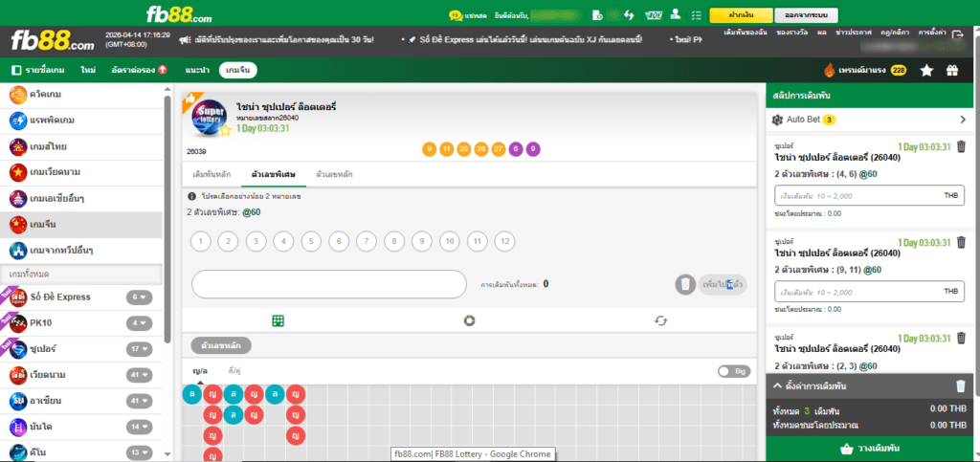Image resolution: width=980 pixels, height=462 pixels.
Task: Expand คีโน game list (13)
Action: (140, 452)
